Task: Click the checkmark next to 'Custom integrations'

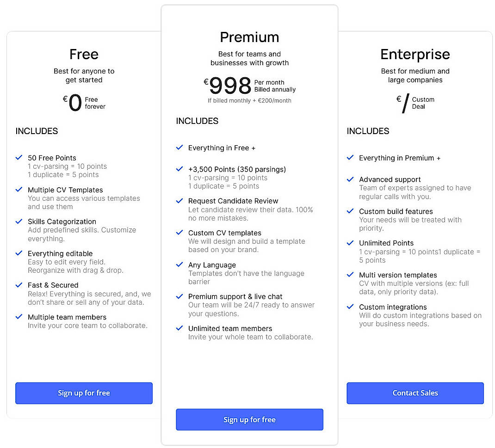Action: coord(350,307)
